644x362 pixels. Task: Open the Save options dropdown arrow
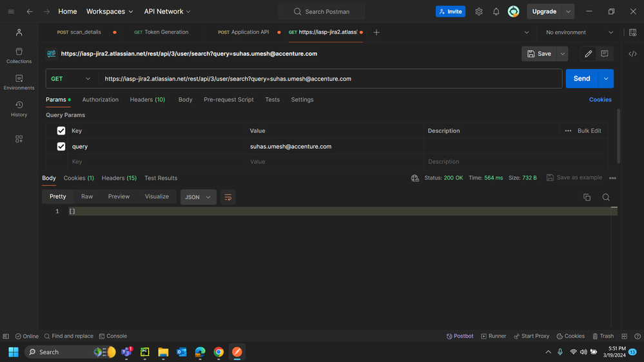(x=562, y=53)
